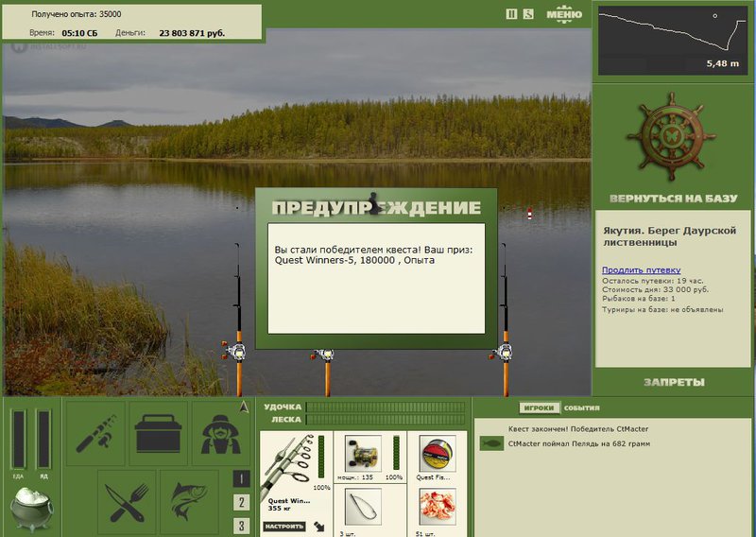Click CtMacter поймал Пелядь event line
This screenshot has height=537, width=756.
pos(578,443)
